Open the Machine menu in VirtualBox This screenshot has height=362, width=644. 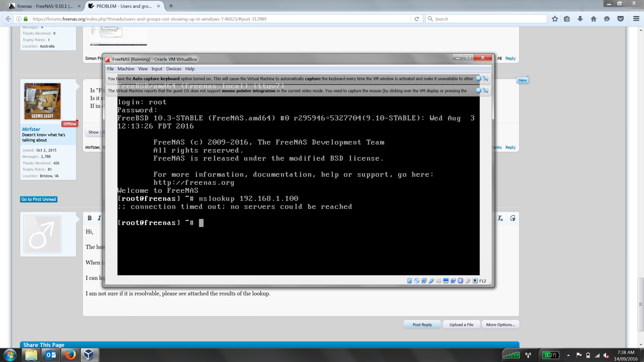[x=126, y=69]
